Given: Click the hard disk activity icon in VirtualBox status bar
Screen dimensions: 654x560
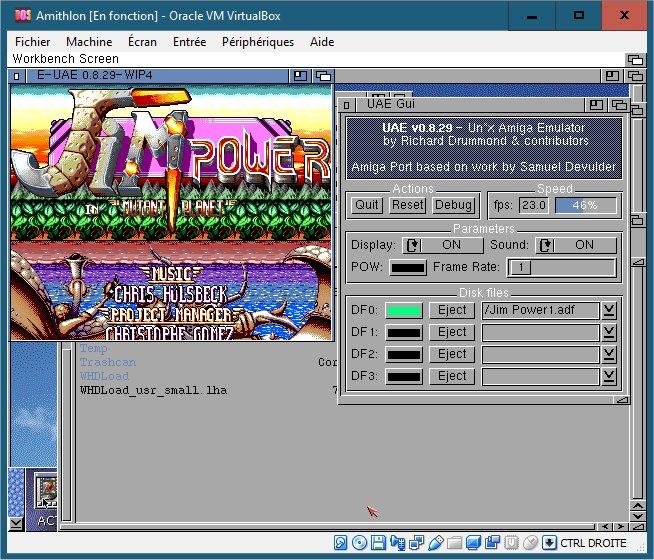Looking at the screenshot, I should coord(340,542).
